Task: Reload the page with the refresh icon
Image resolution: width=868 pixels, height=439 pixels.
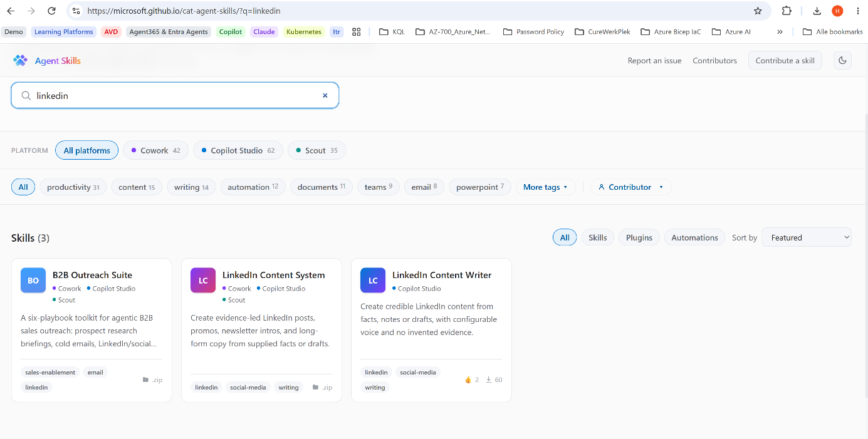Action: point(52,11)
